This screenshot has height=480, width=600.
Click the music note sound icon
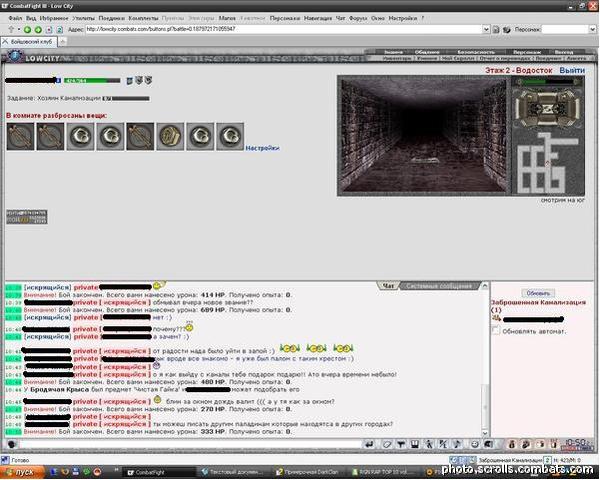[457, 444]
